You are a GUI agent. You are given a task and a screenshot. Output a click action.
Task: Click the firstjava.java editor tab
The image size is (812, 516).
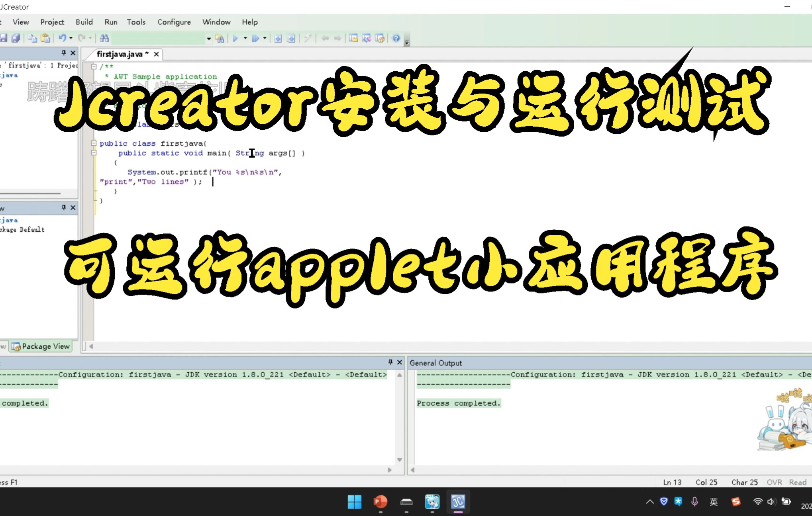pyautogui.click(x=120, y=54)
